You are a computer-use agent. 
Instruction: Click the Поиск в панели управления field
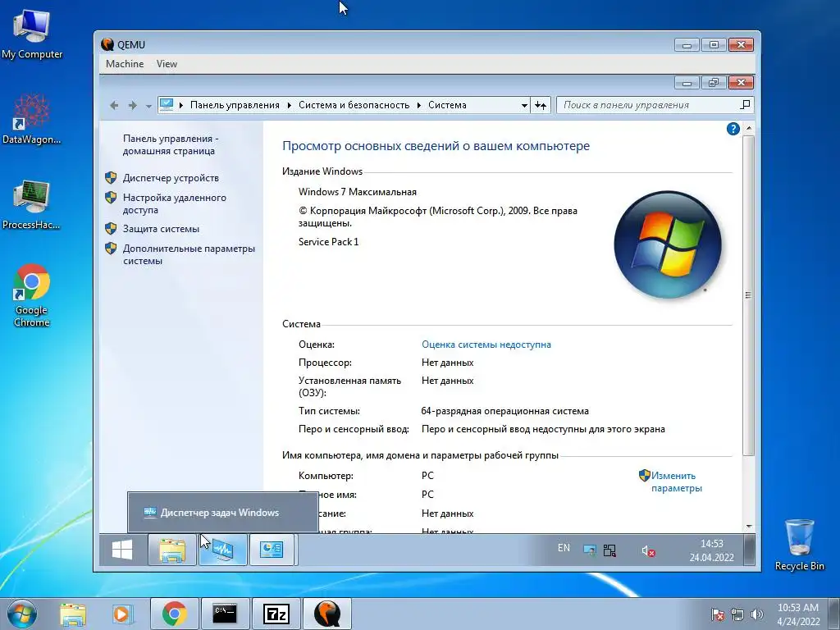(x=648, y=105)
